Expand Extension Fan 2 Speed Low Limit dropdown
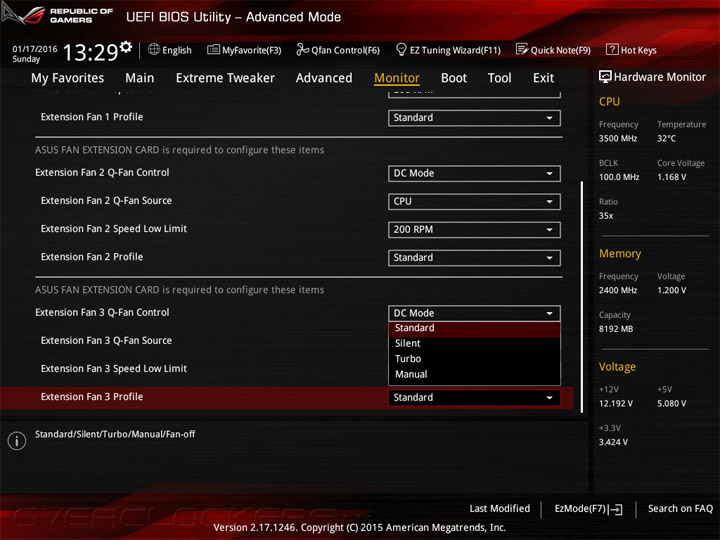 pos(474,230)
